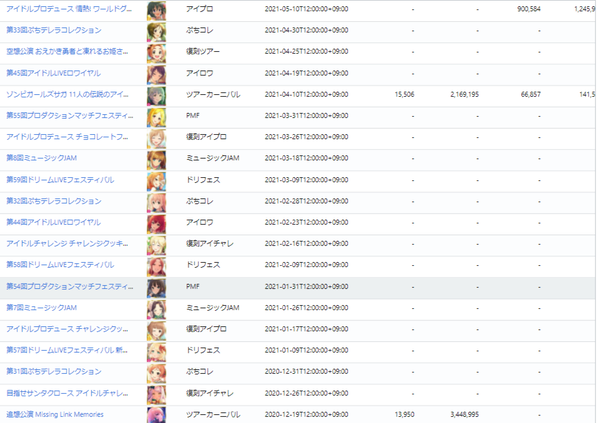
Task: Open the 第33回ぷちデレラコレクション event link
Action: [x=54, y=30]
